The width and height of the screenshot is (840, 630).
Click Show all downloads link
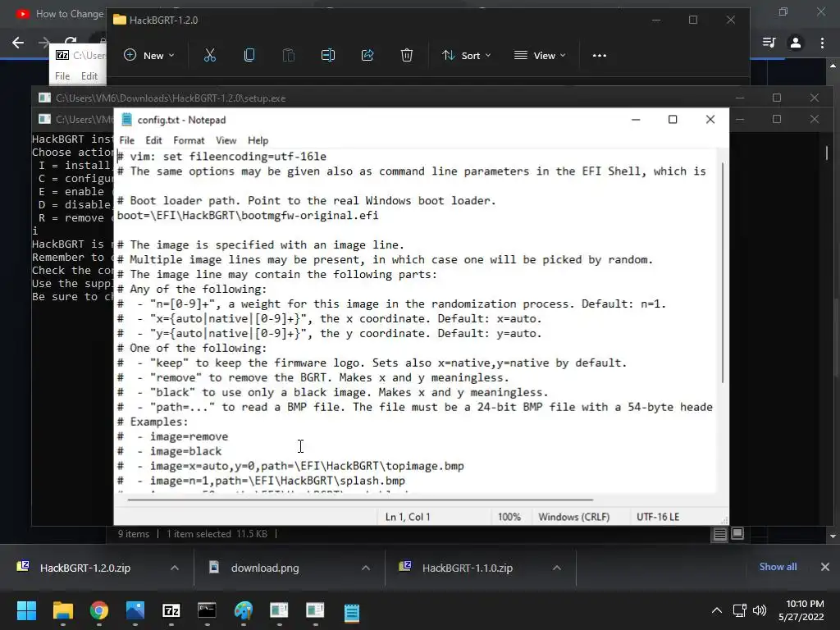[x=778, y=567]
